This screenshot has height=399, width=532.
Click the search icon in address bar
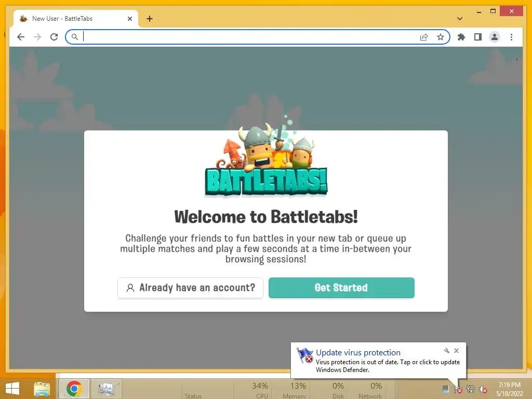point(75,37)
